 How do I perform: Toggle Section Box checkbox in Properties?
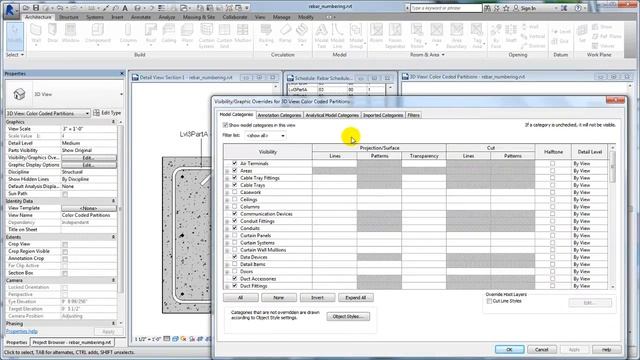(x=65, y=273)
